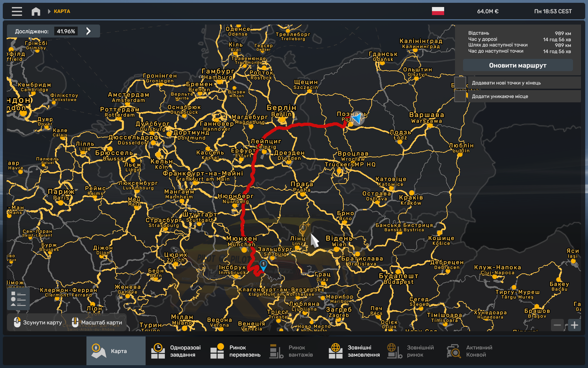Zoom out with the minus button
Viewport: 588px width, 368px height.
point(557,325)
